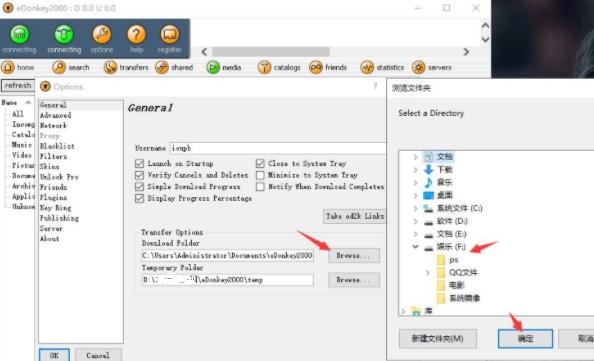Open the register icon
Image resolution: width=594 pixels, height=361 pixels.
tap(169, 34)
